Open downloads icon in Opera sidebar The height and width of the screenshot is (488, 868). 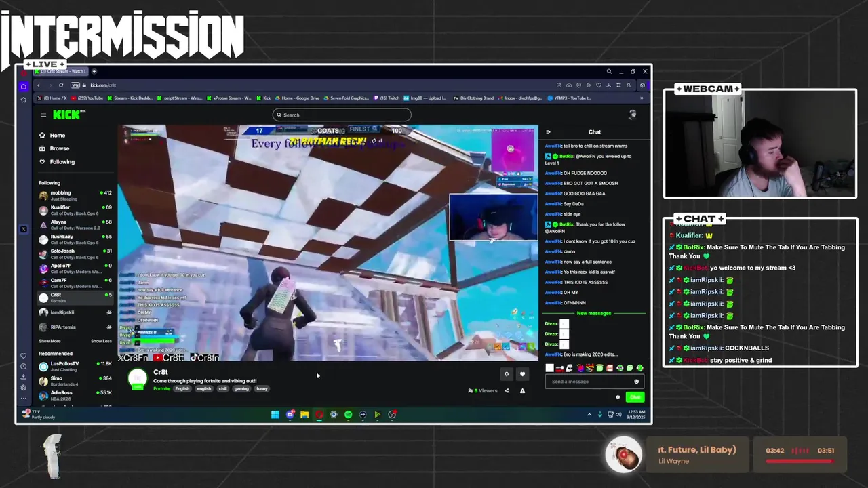pos(24,376)
